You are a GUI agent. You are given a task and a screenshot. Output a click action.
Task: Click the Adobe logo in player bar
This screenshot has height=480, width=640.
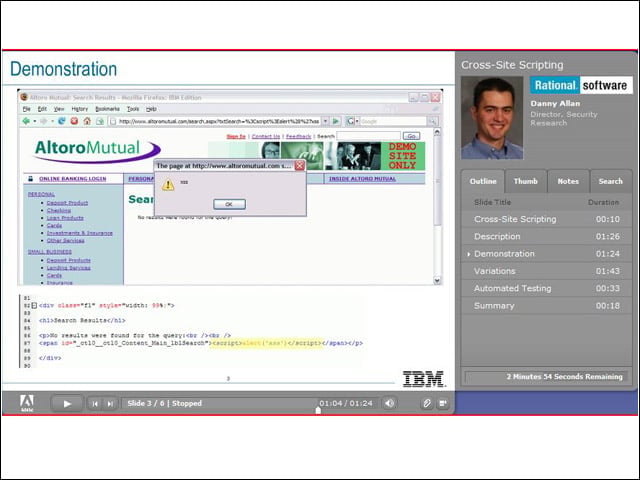(27, 403)
